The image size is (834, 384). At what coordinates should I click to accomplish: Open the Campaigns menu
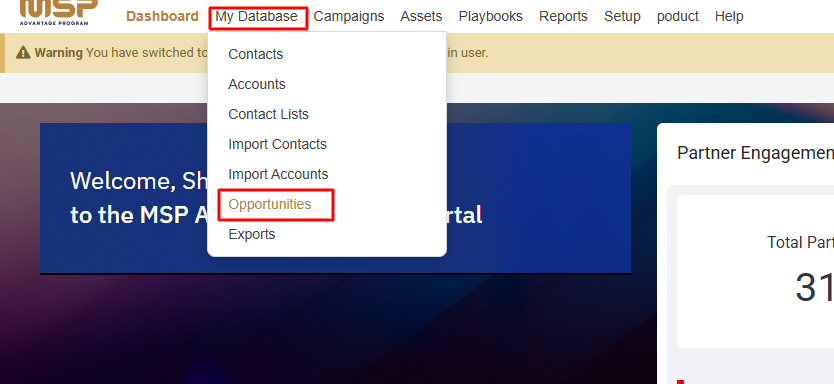(x=349, y=16)
